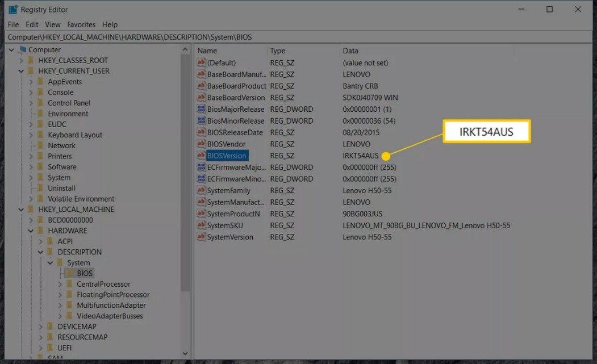
Task: Expand the FloatingPointProcessor key
Action: [60, 294]
